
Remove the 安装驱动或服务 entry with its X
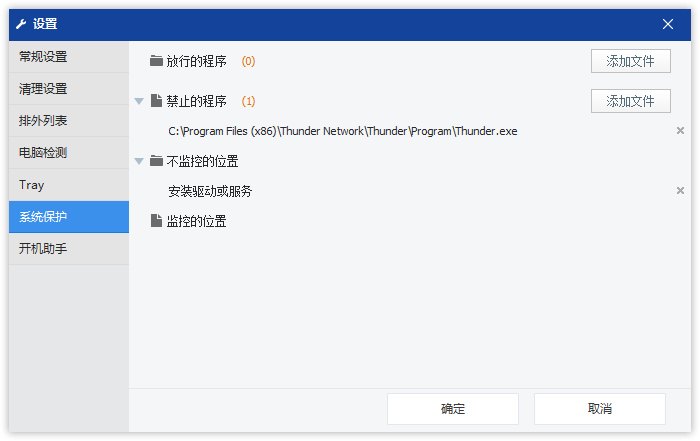click(x=680, y=191)
